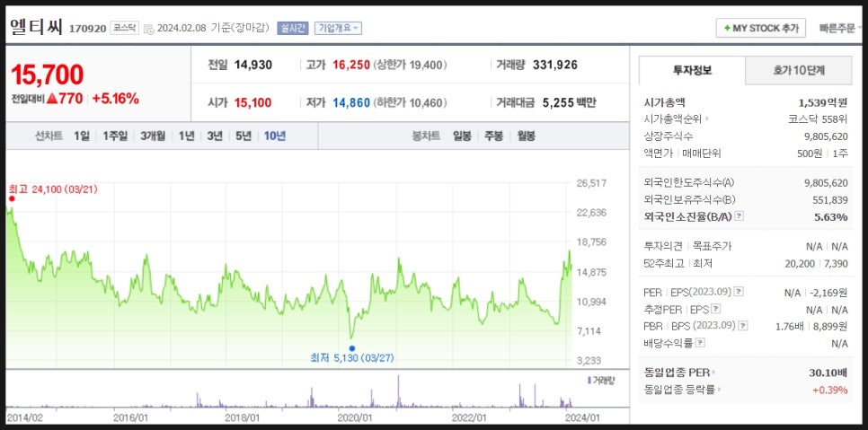This screenshot has width=868, height=430.
Task: Click the 동일업종 PER value 30.10배
Action: [828, 373]
